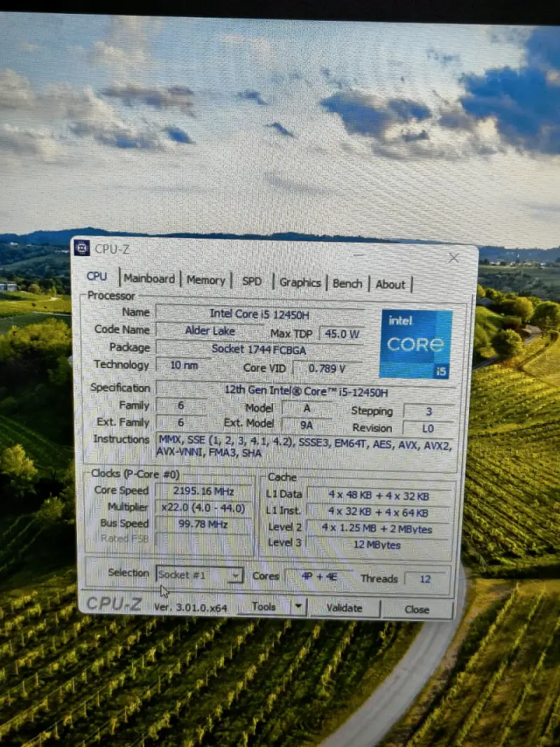Click the Close button
Screen dimensions: 560x747
pyautogui.click(x=417, y=609)
